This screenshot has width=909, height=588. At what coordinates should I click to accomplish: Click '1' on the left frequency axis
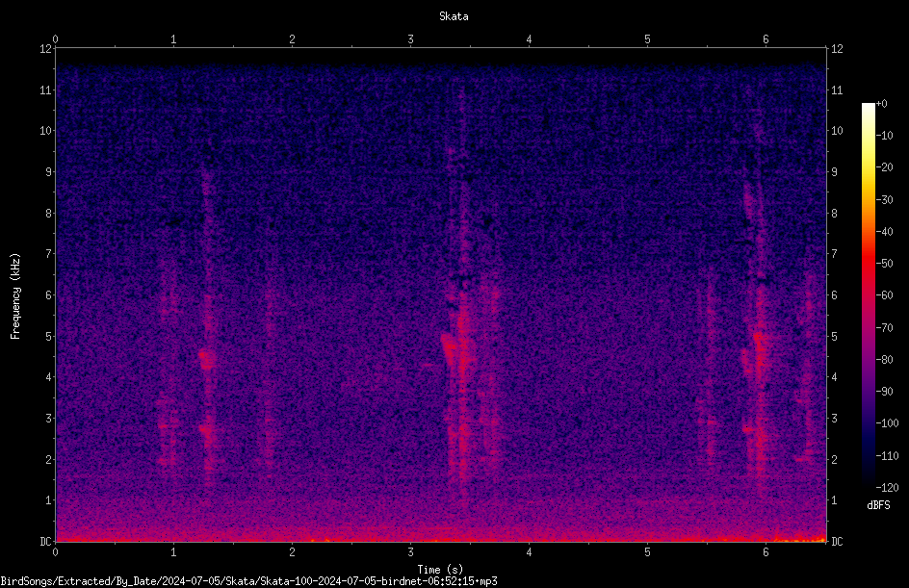pos(49,500)
